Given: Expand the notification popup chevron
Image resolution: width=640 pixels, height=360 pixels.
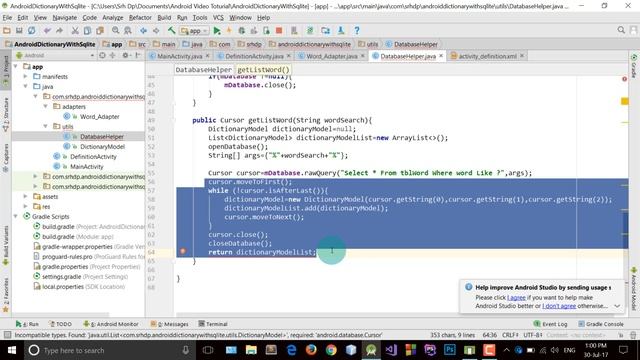Looking at the screenshot, I should (617, 306).
